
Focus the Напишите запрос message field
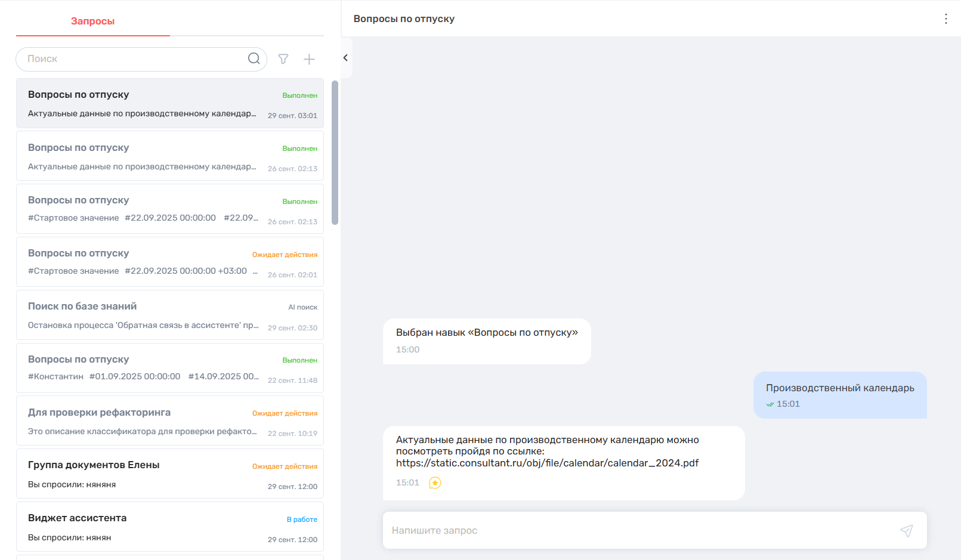click(638, 530)
